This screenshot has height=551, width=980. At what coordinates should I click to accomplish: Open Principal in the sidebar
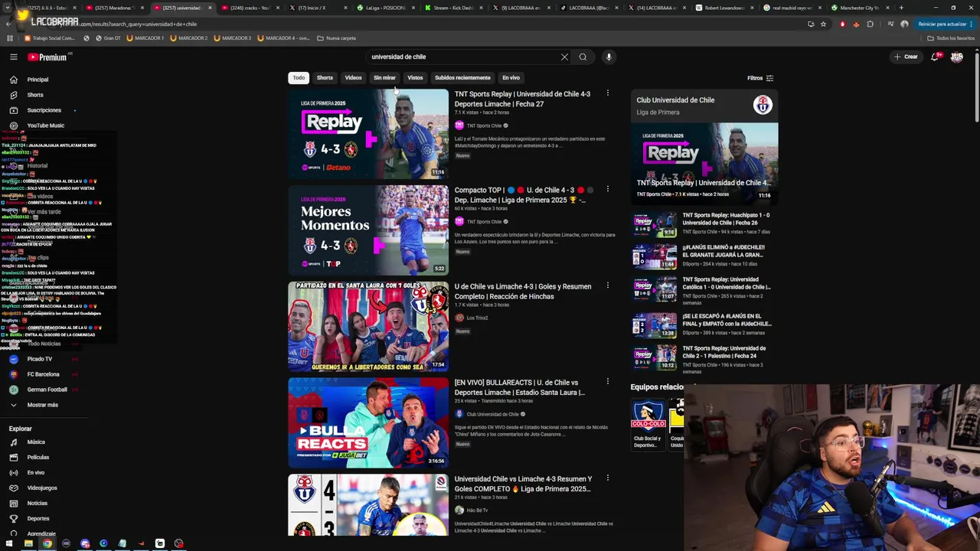[x=38, y=80]
